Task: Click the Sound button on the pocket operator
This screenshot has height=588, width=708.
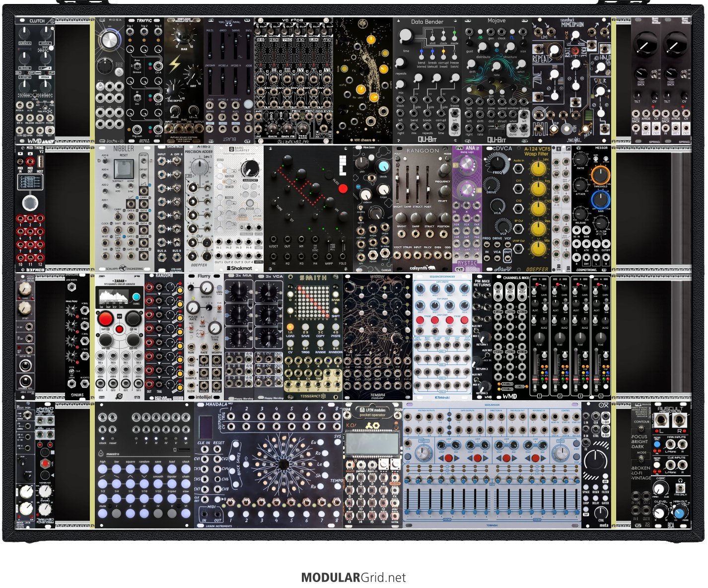Action: point(350,465)
